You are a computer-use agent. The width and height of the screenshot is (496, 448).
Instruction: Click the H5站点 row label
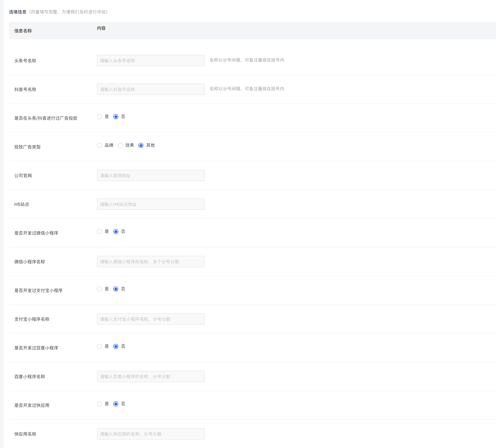(22, 204)
